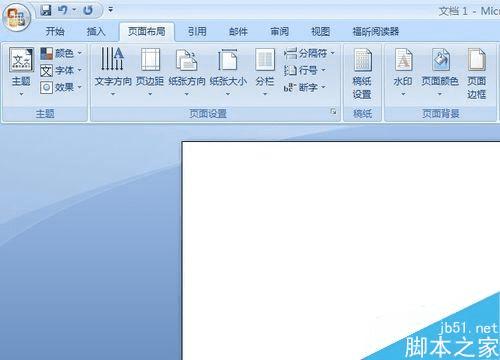Open the 邮件 tab

(x=238, y=32)
